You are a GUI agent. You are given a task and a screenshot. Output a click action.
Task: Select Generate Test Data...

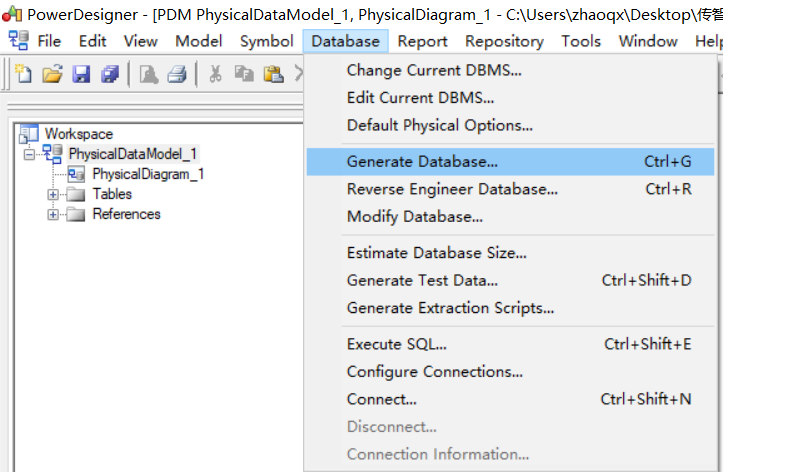[511, 280]
